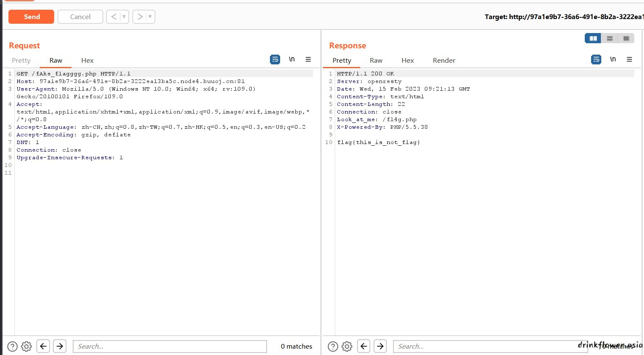Viewport: 644px width, 355px height.
Task: Click Upgrade-Insecure-Requests header line
Action: (70, 158)
